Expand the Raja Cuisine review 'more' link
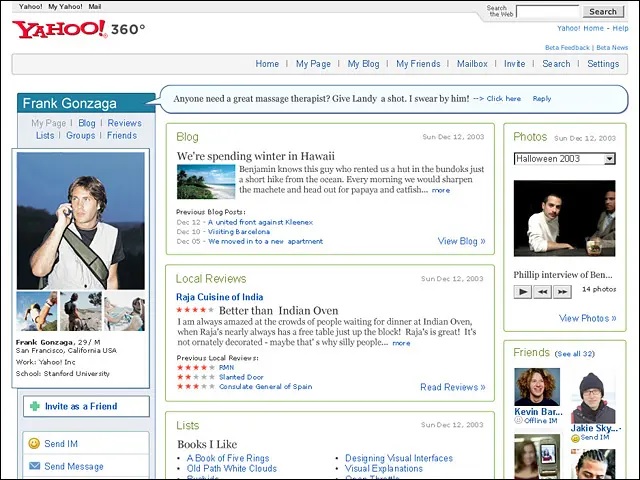The height and width of the screenshot is (480, 640). click(x=401, y=343)
